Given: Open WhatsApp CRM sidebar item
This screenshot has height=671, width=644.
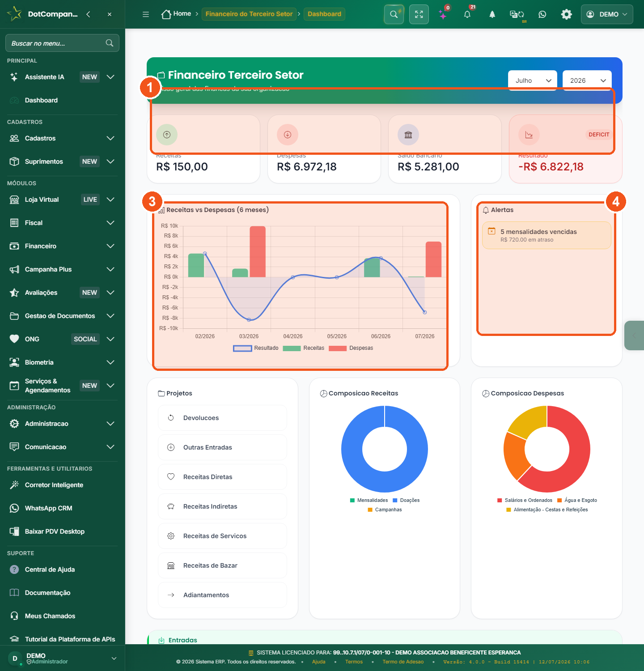Looking at the screenshot, I should [x=62, y=508].
